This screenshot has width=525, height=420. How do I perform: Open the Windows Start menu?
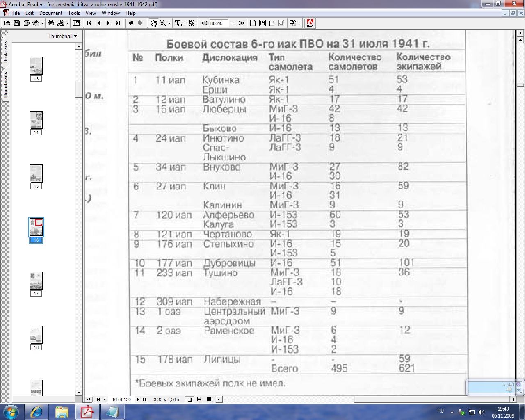click(x=10, y=411)
